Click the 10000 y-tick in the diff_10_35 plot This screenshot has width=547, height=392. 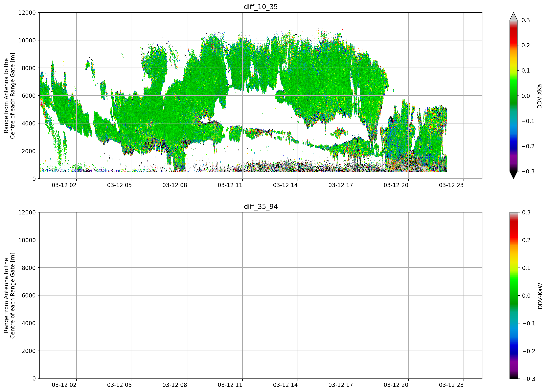coord(27,40)
